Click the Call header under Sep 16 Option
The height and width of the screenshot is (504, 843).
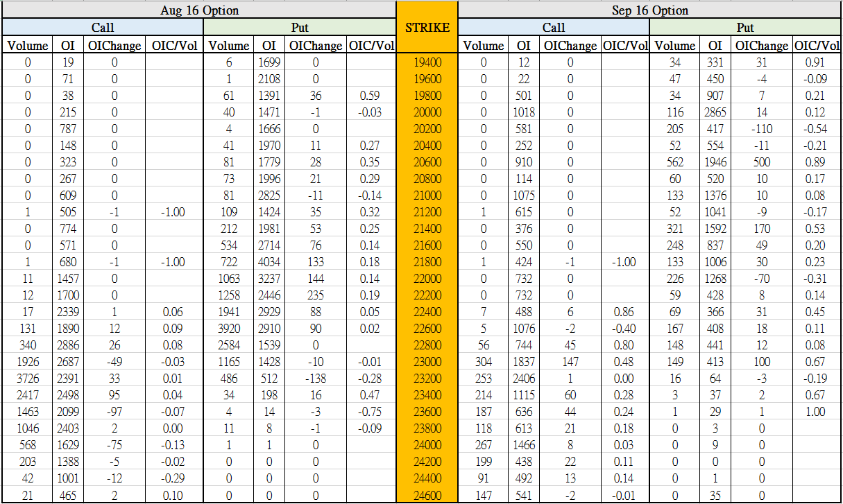(x=553, y=28)
